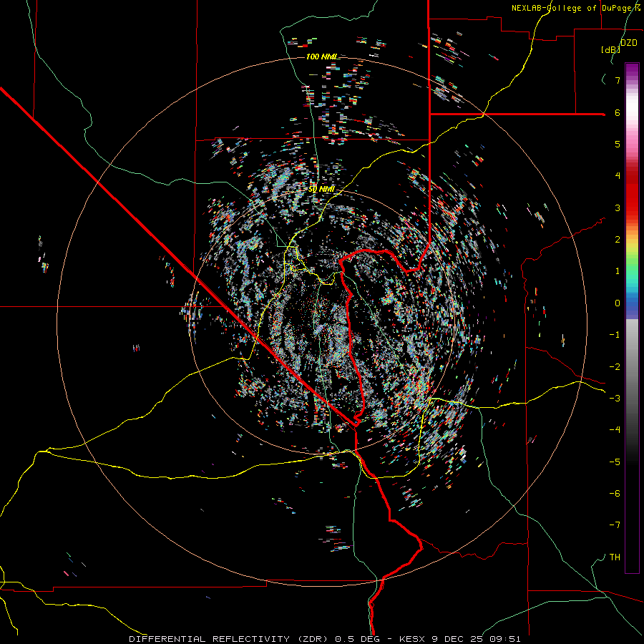Click the DIFFERENTIAL REFLECTIVITY (ZDR) title text
Screen dimensions: 644x644
click(x=229, y=639)
